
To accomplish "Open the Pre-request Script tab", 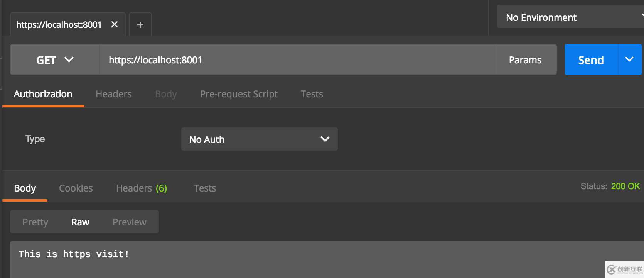I will [x=239, y=94].
